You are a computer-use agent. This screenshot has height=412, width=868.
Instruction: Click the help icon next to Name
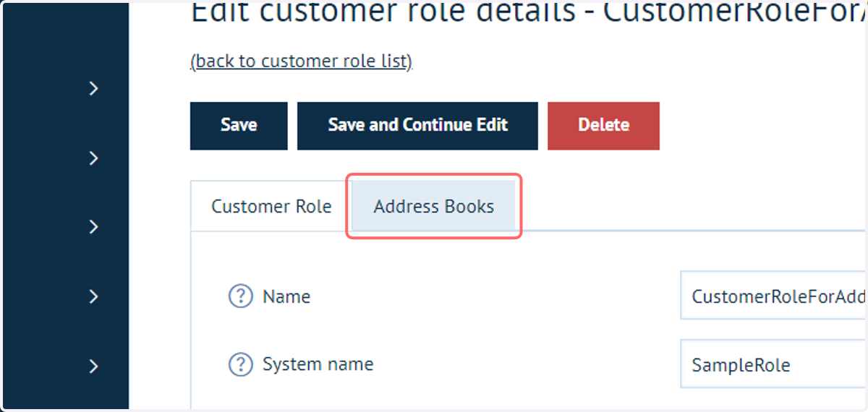coord(241,296)
